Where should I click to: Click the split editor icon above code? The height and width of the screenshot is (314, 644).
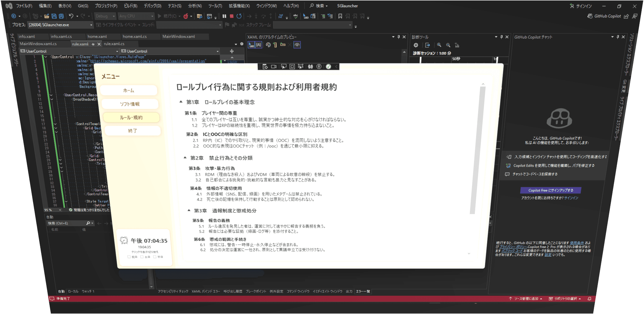click(232, 51)
